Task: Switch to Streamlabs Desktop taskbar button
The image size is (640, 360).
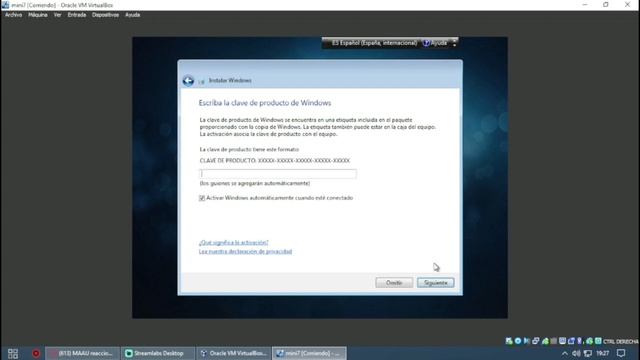Action: [x=157, y=353]
